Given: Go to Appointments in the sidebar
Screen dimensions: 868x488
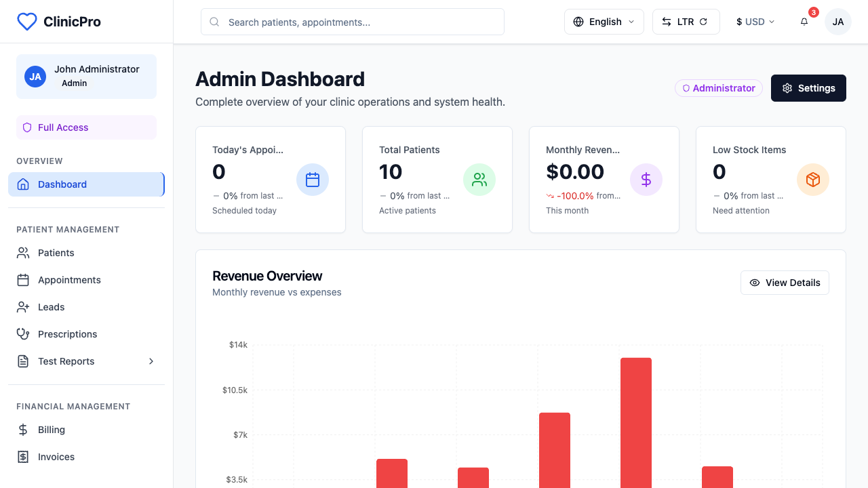Looking at the screenshot, I should [x=86, y=280].
